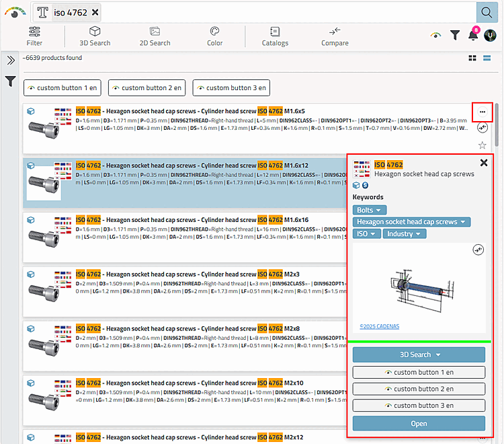Expand the ISO keyword dropdown

(x=366, y=233)
